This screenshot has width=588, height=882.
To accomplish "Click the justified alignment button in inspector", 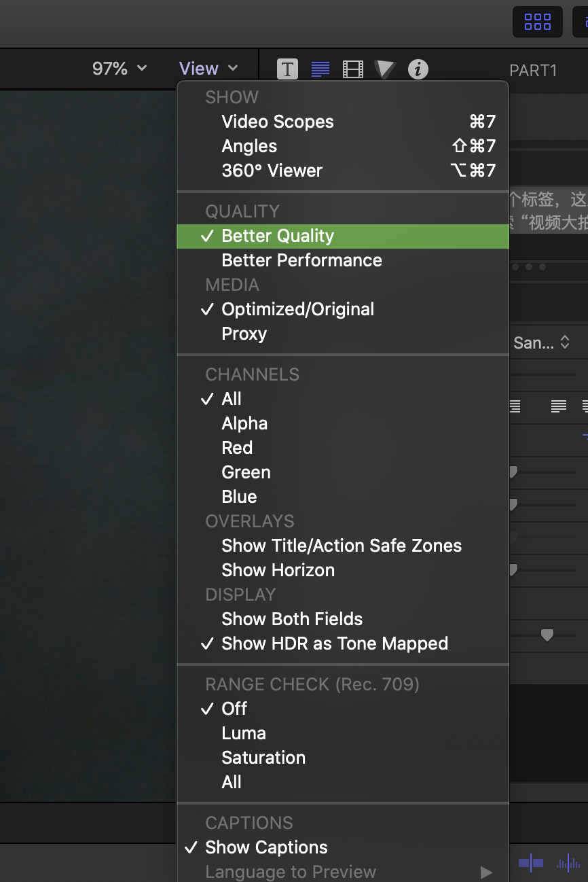I will (x=558, y=406).
